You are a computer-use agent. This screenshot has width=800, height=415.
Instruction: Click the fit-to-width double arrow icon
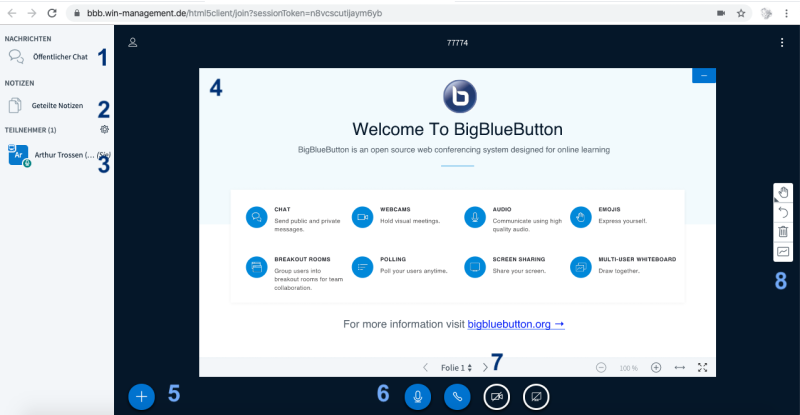[680, 367]
